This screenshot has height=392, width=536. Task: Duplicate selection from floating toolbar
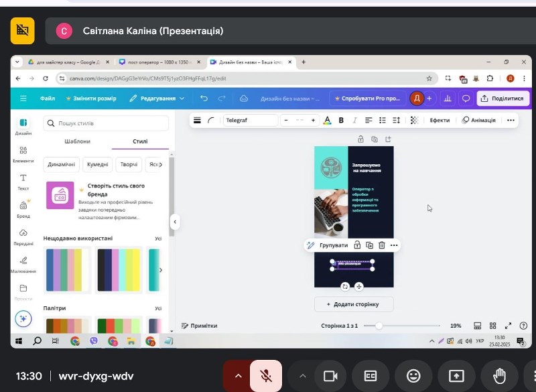(369, 245)
